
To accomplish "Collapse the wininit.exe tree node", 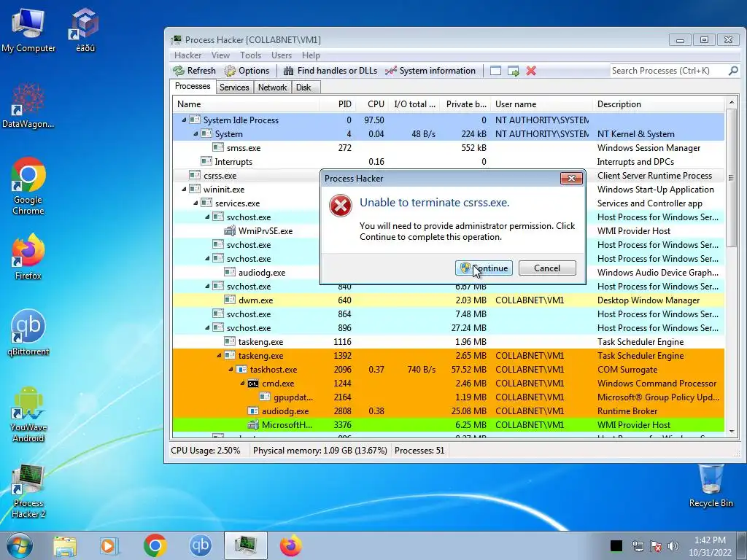I will (x=184, y=189).
